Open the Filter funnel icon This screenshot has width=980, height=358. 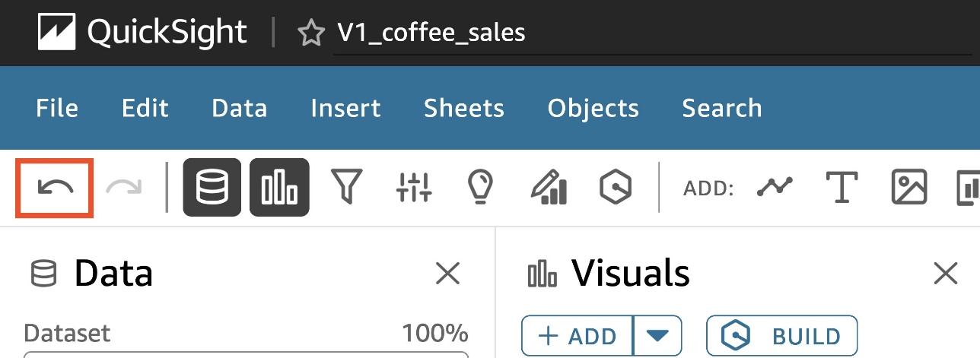346,187
